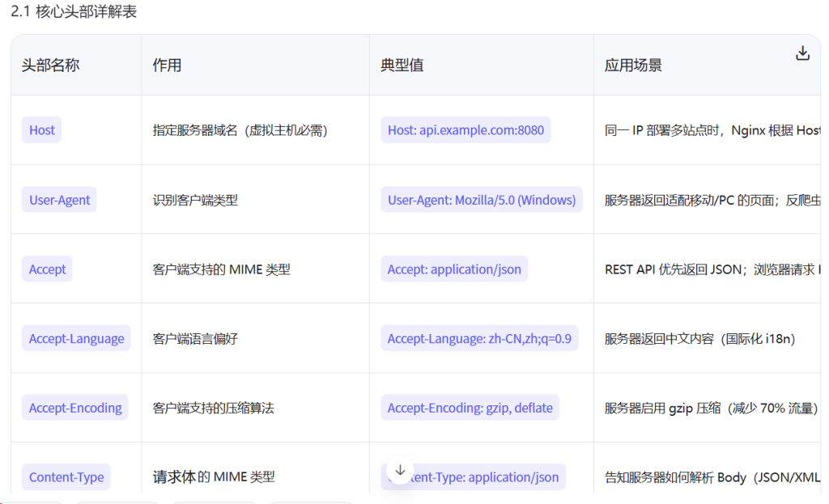Click the User-Agent: Mozilla/5.0 (Windows) value

(482, 200)
